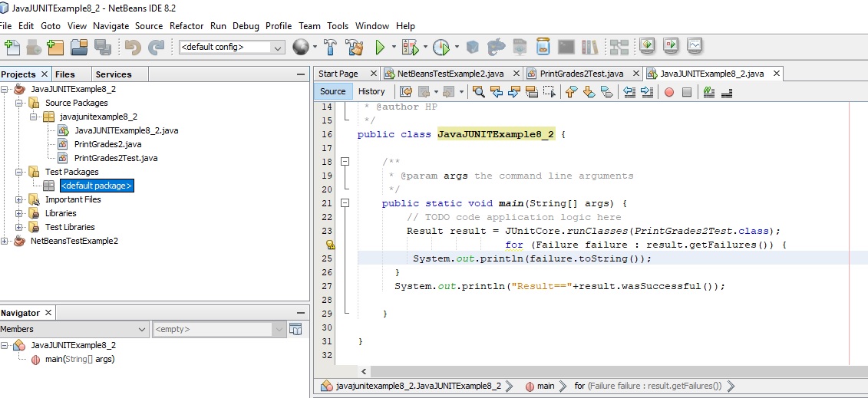Expand the Important Files node
Viewport: 868px width, 398px height.
[x=19, y=199]
